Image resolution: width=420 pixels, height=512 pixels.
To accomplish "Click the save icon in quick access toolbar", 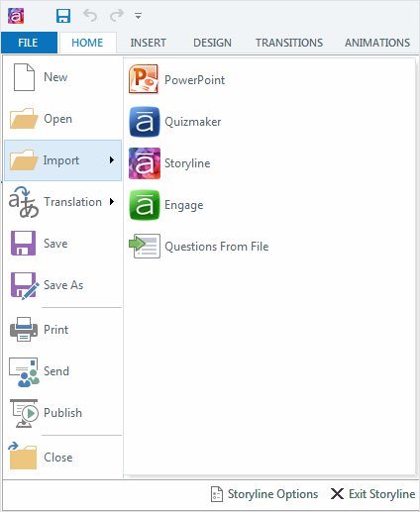I will click(63, 16).
